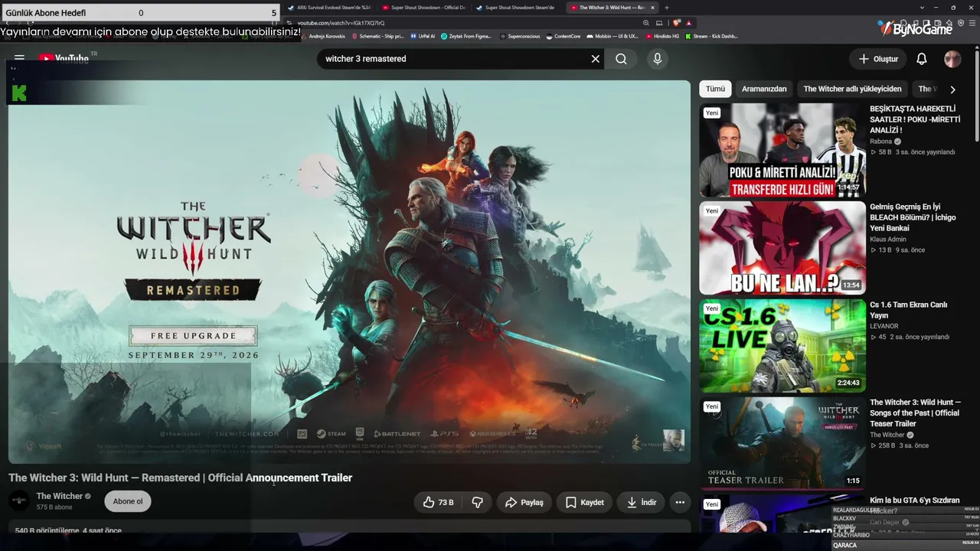Image resolution: width=980 pixels, height=551 pixels.
Task: Click the Witcher 3 Remastered video player
Action: (x=349, y=272)
